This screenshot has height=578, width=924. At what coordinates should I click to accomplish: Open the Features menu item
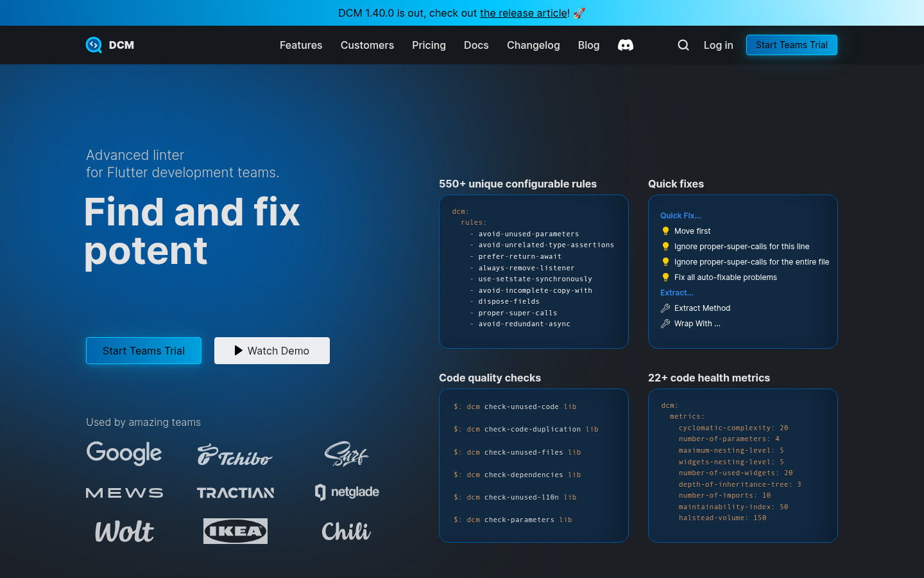(301, 45)
